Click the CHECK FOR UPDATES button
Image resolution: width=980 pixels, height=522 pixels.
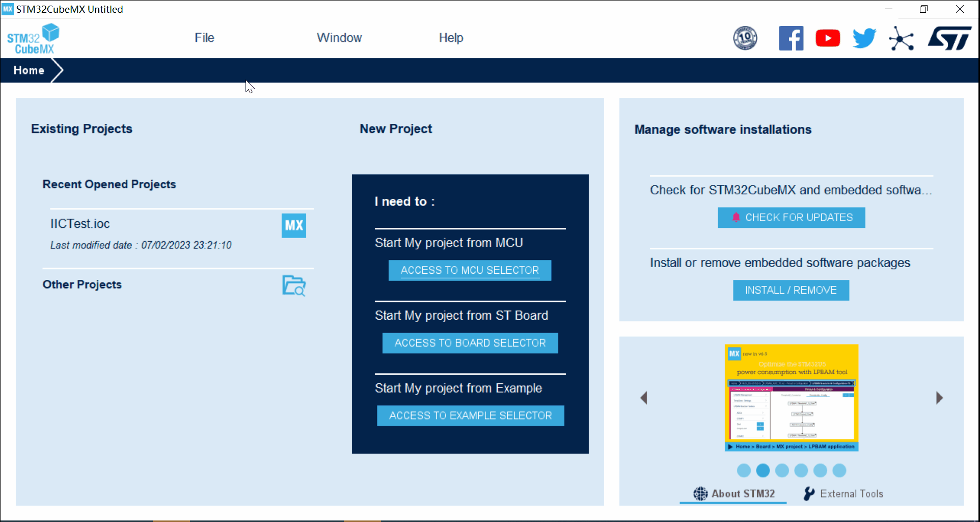tap(792, 217)
